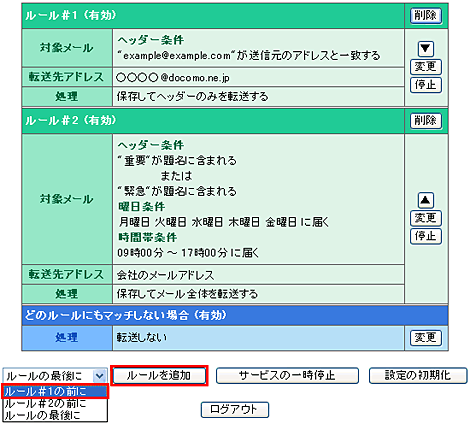This screenshot has height=424, width=470.
Task: Open the rule position dropdown arrow
Action: (99, 376)
